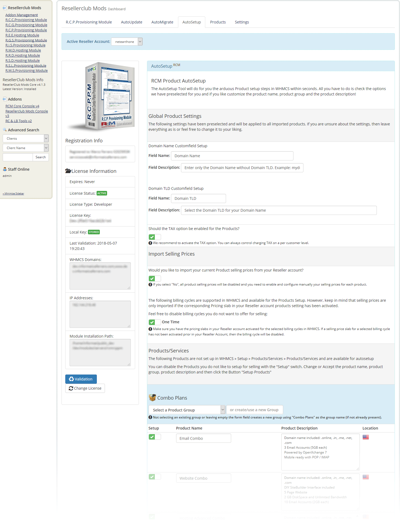Open R.M.D.Hosting Module link
This screenshot has height=532, width=400.
(23, 50)
